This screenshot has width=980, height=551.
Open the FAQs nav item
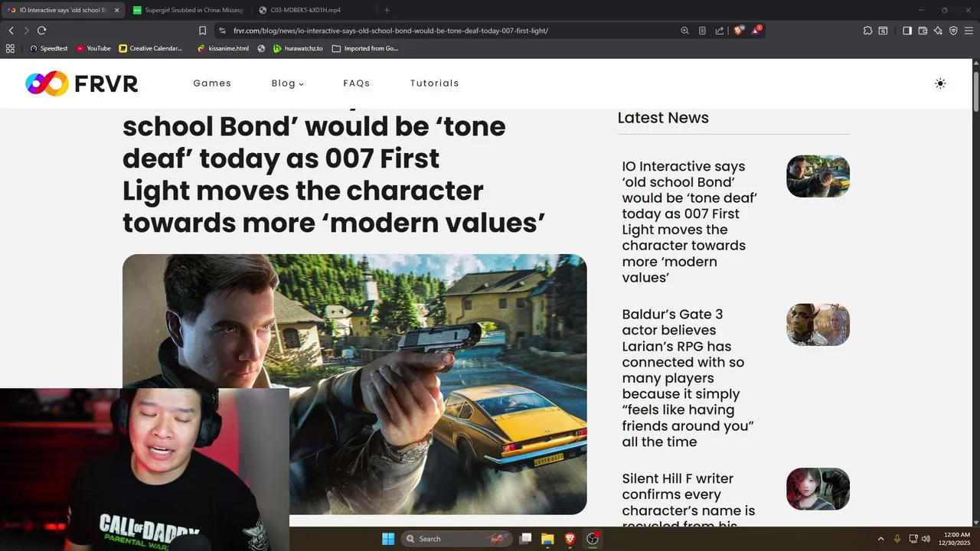coord(357,83)
